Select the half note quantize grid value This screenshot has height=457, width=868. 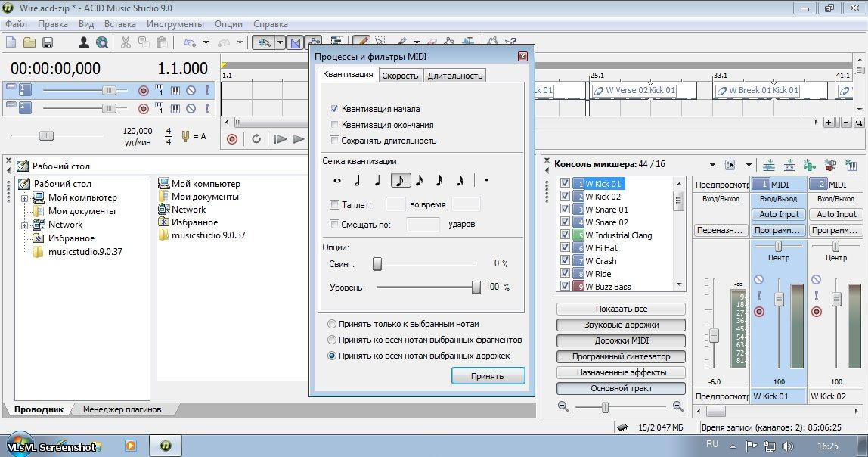358,180
